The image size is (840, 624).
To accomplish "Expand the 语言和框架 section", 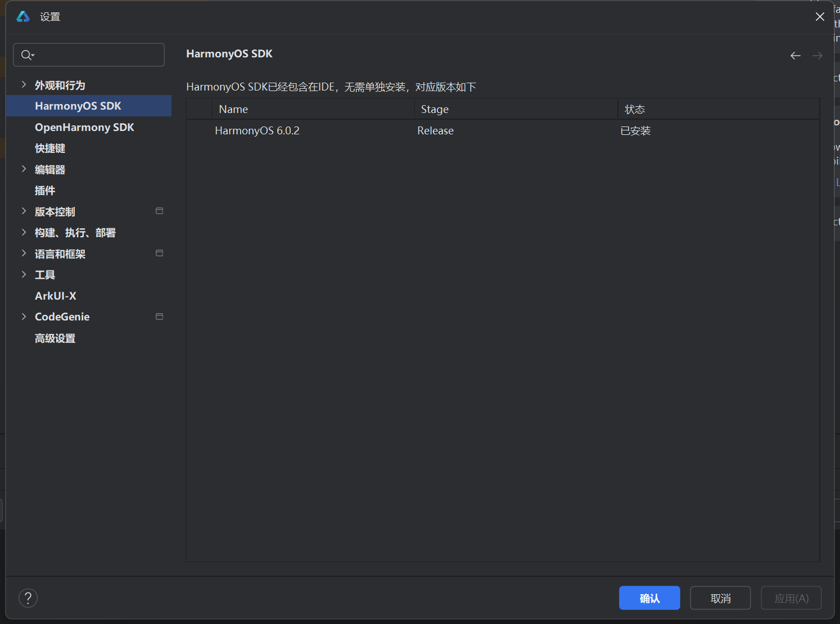I will pyautogui.click(x=24, y=254).
